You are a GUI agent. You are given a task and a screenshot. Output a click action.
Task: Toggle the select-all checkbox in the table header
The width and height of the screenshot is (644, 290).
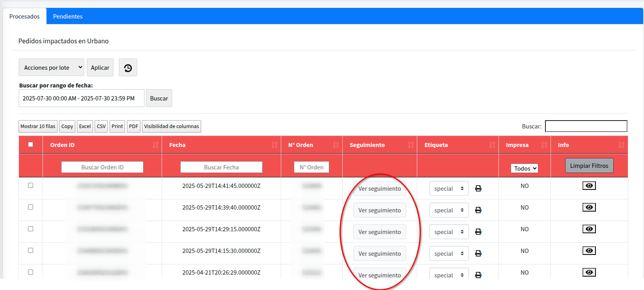pyautogui.click(x=30, y=145)
